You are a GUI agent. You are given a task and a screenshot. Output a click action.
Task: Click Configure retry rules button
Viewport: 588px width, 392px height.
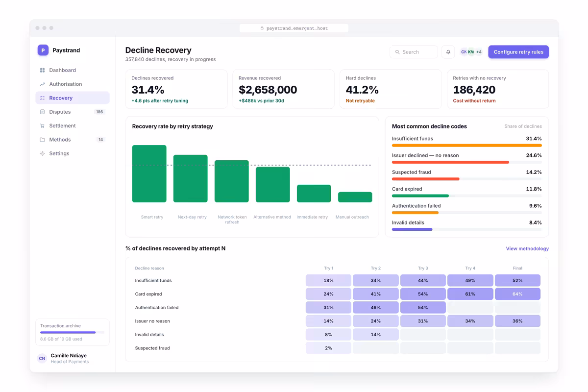[518, 52]
